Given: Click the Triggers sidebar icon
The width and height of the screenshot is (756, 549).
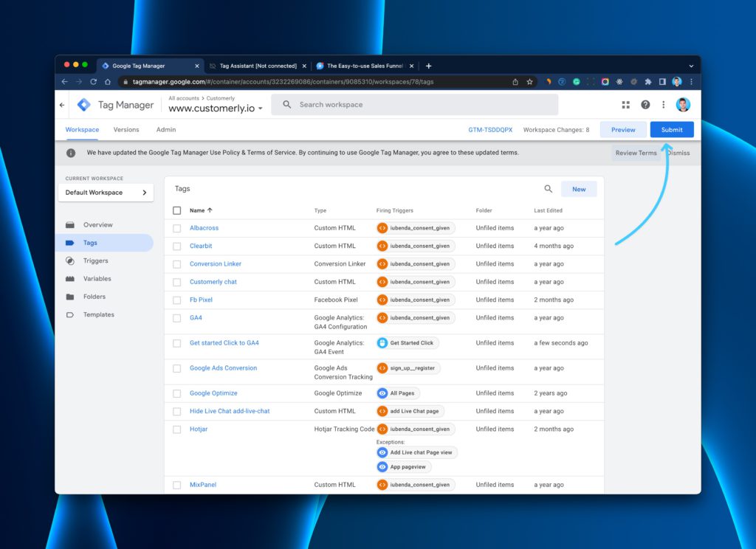Looking at the screenshot, I should tap(70, 260).
